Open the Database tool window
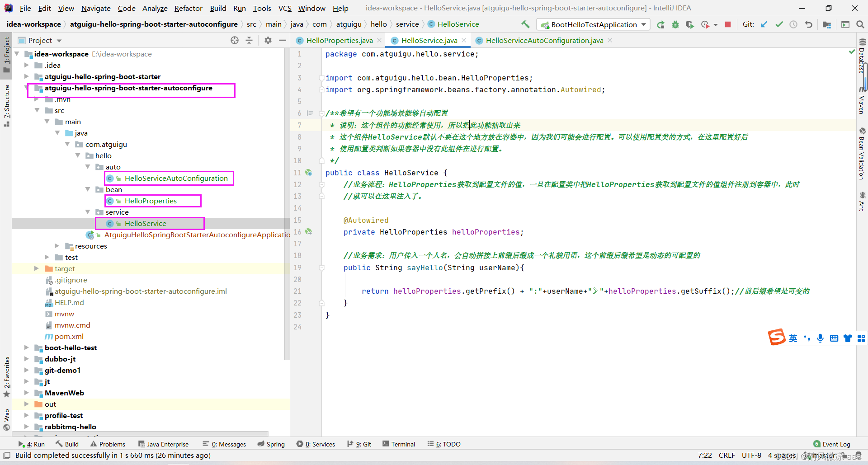 [x=862, y=56]
